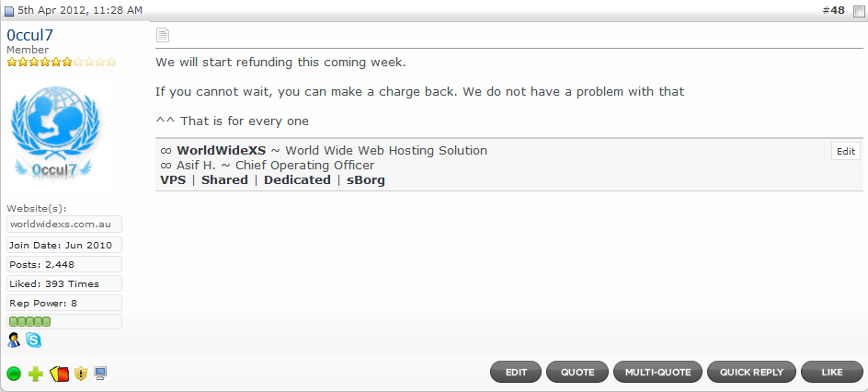Viewport: 868px width, 392px height.
Task: Click the signature Edit button
Action: tap(846, 151)
